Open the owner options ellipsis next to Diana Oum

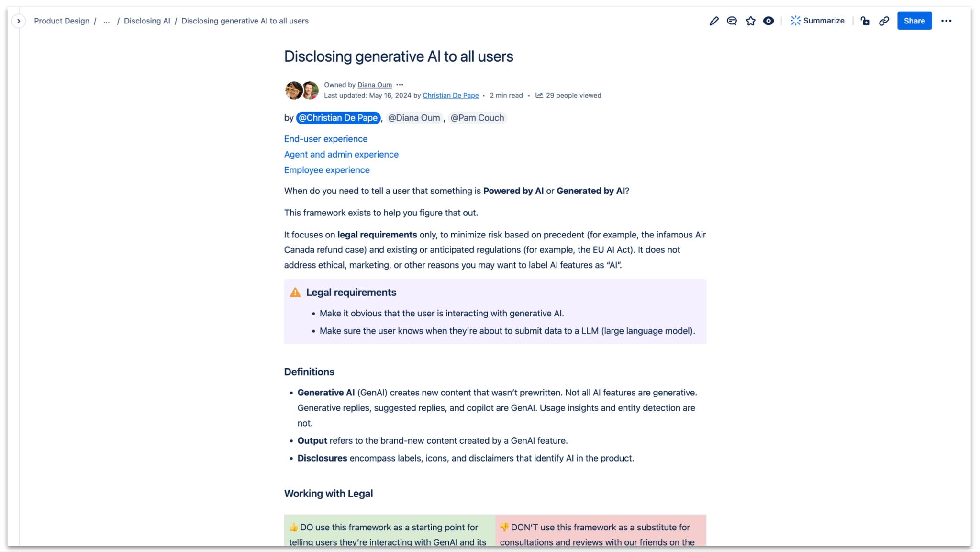click(x=401, y=84)
